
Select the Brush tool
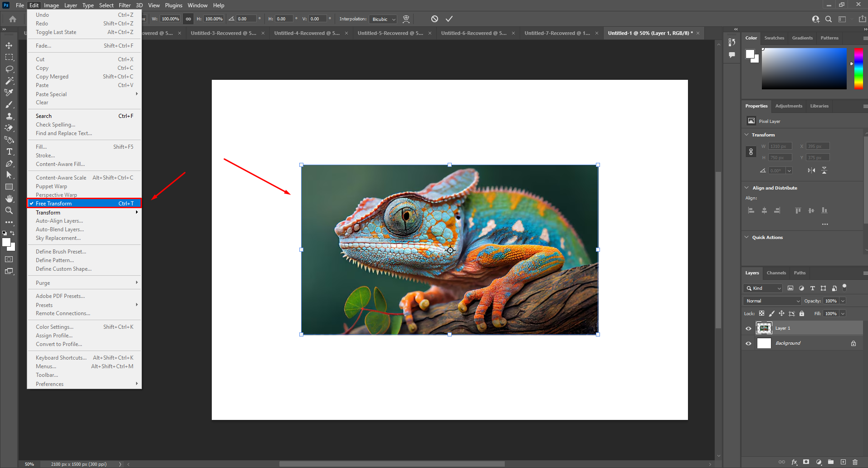coord(9,104)
